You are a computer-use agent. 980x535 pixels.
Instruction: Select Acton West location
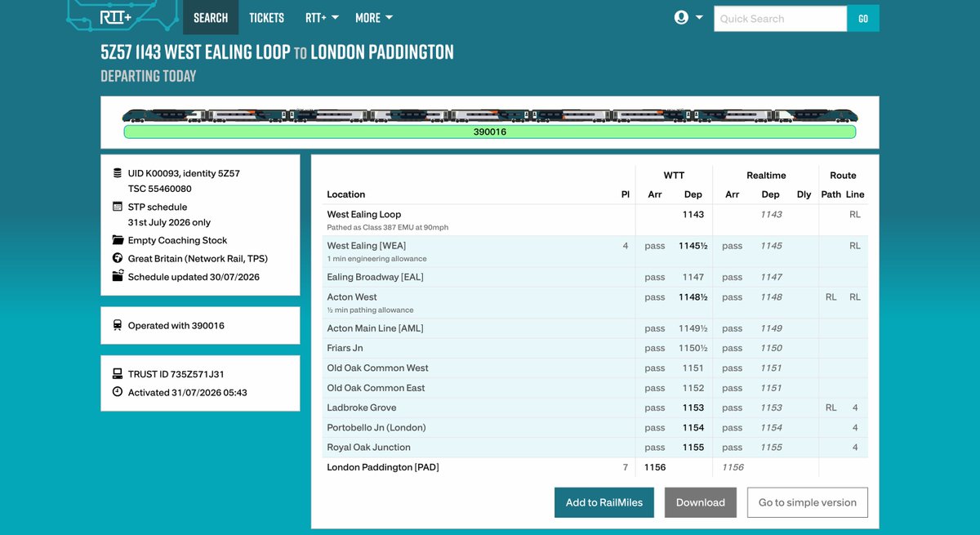click(352, 296)
